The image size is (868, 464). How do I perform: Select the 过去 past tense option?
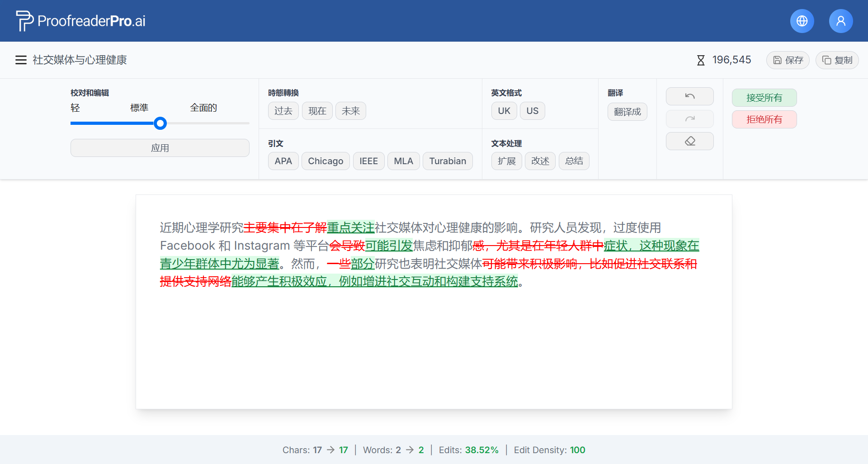point(283,111)
